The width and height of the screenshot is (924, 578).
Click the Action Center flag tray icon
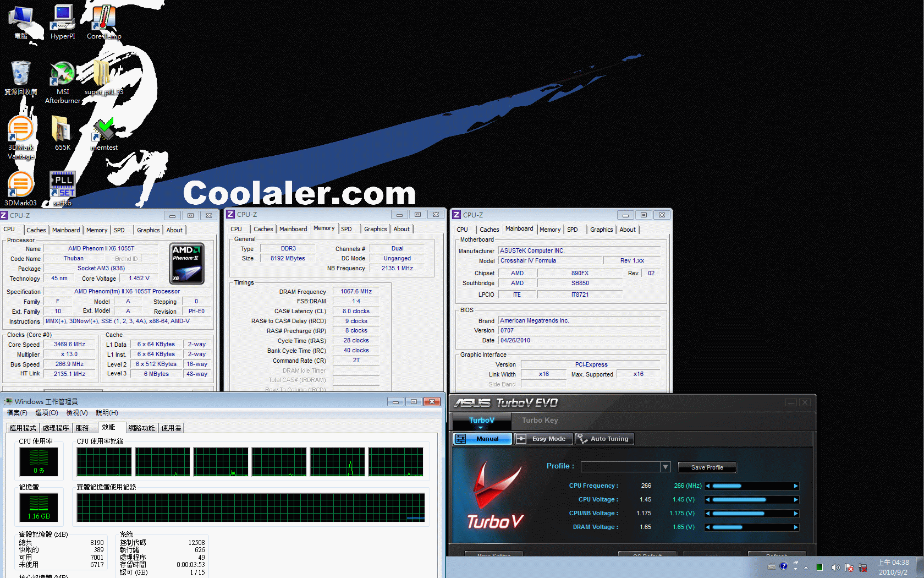(849, 567)
